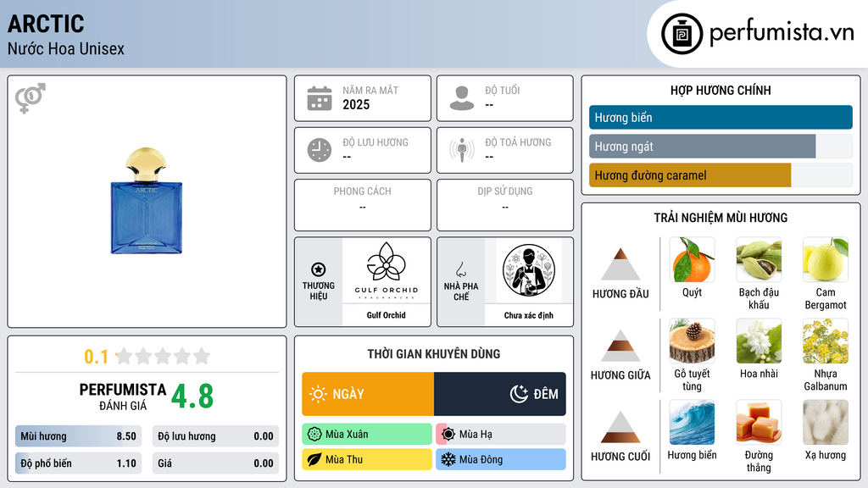868x488 pixels.
Task: Click the ARCTIC perfume title
Action: click(46, 24)
